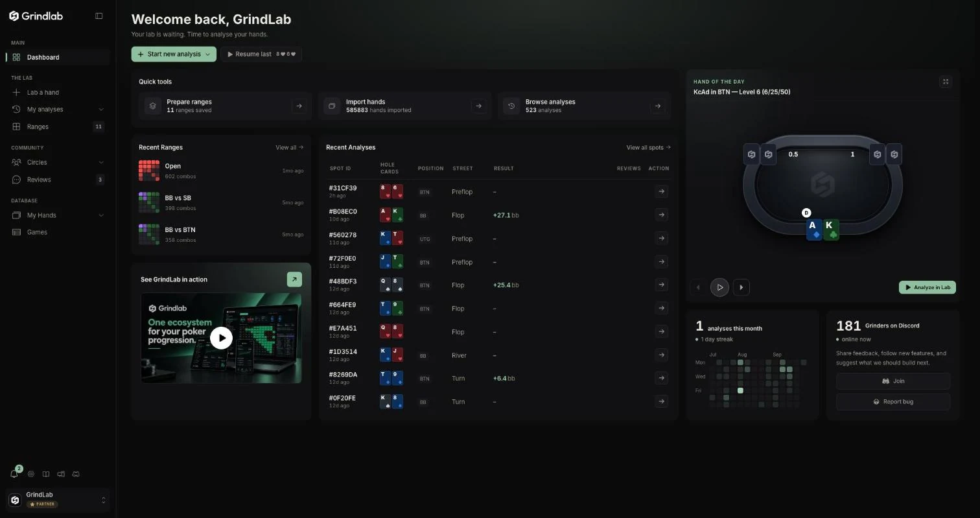The width and height of the screenshot is (980, 518).
Task: Open the Open range with 602 combos
Action: pyautogui.click(x=221, y=171)
